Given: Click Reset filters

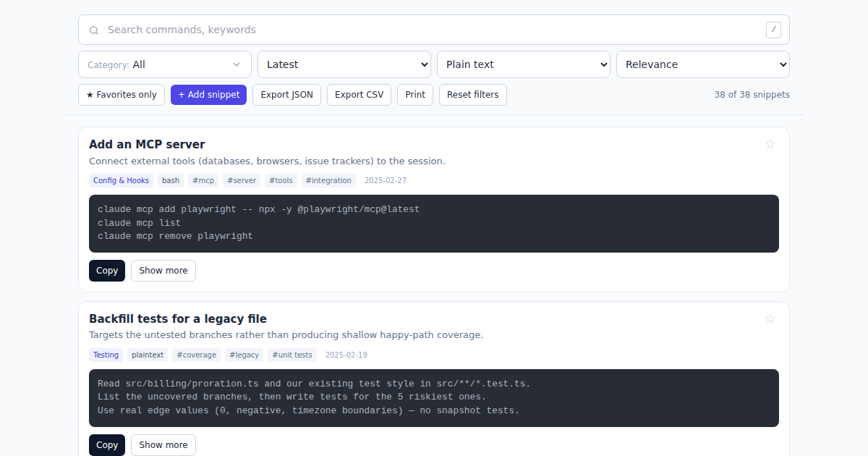Looking at the screenshot, I should pos(473,95).
